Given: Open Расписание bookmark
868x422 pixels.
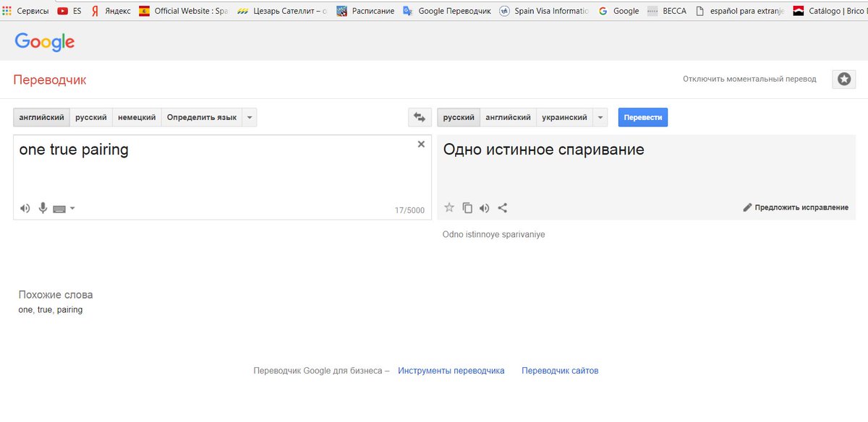Looking at the screenshot, I should click(x=365, y=11).
